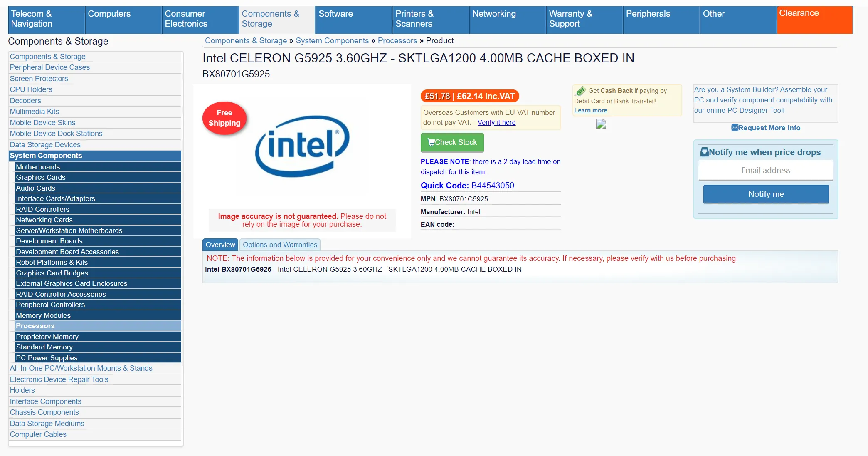Focus the Email address field

[766, 171]
